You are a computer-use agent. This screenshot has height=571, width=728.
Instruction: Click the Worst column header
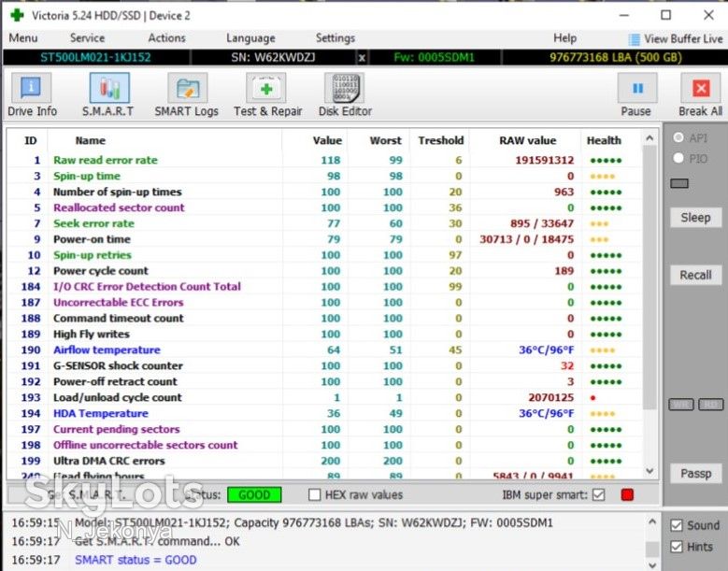[x=385, y=140]
